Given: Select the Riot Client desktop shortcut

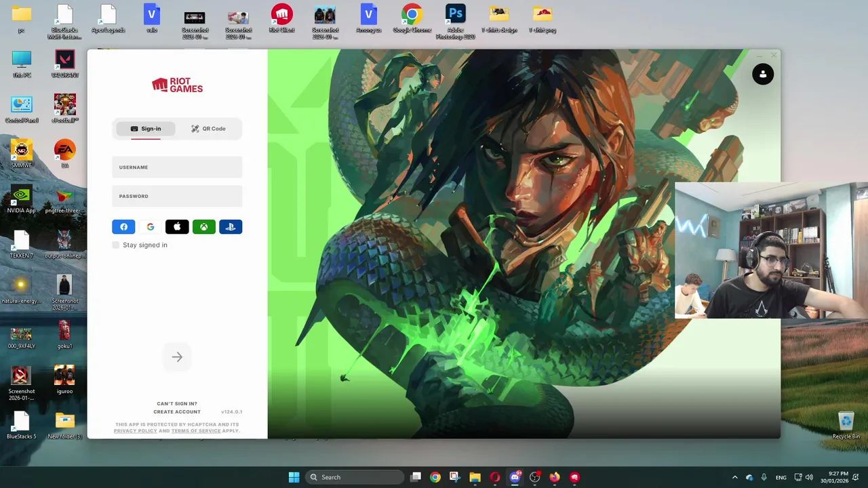Looking at the screenshot, I should (281, 19).
